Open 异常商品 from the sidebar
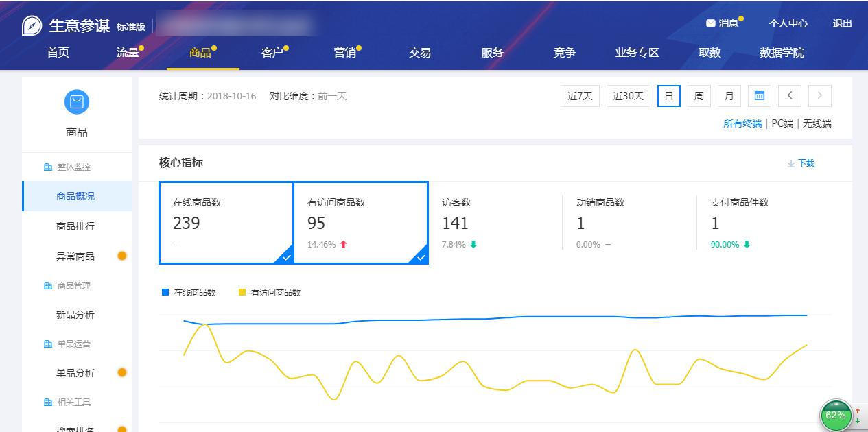The image size is (868, 432). click(x=75, y=256)
